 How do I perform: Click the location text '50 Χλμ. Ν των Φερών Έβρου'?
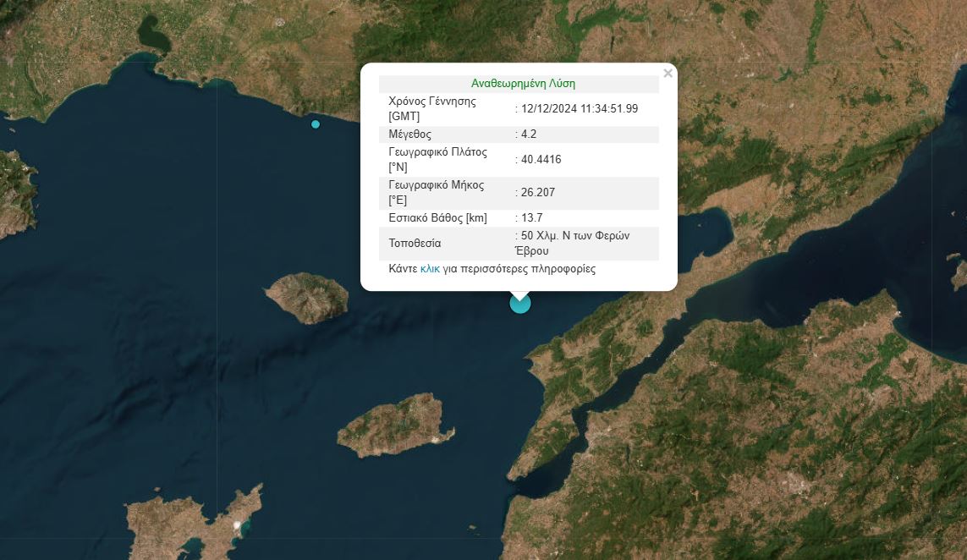point(575,243)
